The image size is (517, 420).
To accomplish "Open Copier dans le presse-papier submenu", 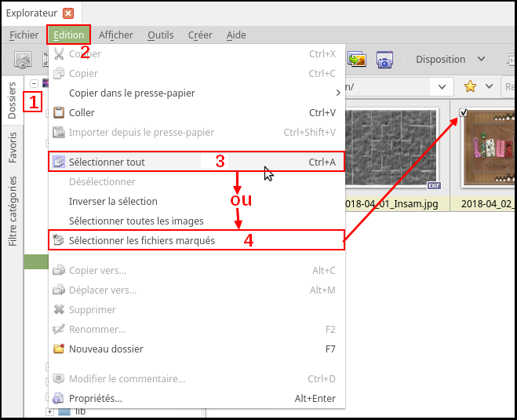I will coord(196,93).
